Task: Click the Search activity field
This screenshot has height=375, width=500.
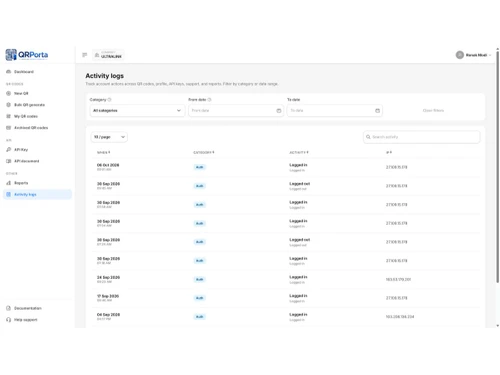Action: [422, 137]
